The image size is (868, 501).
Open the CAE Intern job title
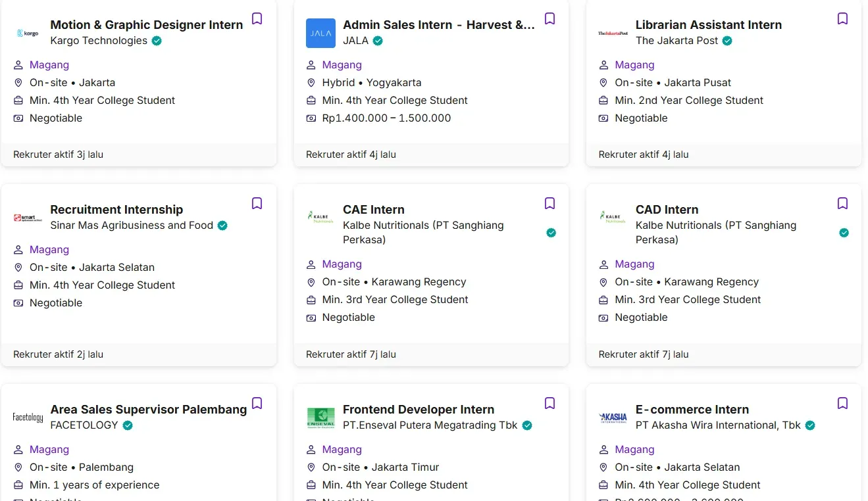point(373,210)
